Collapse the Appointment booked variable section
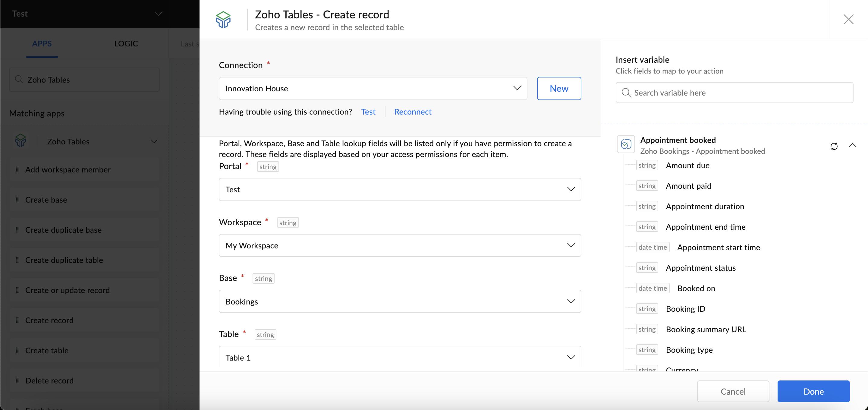Image resolution: width=868 pixels, height=410 pixels. (x=852, y=145)
